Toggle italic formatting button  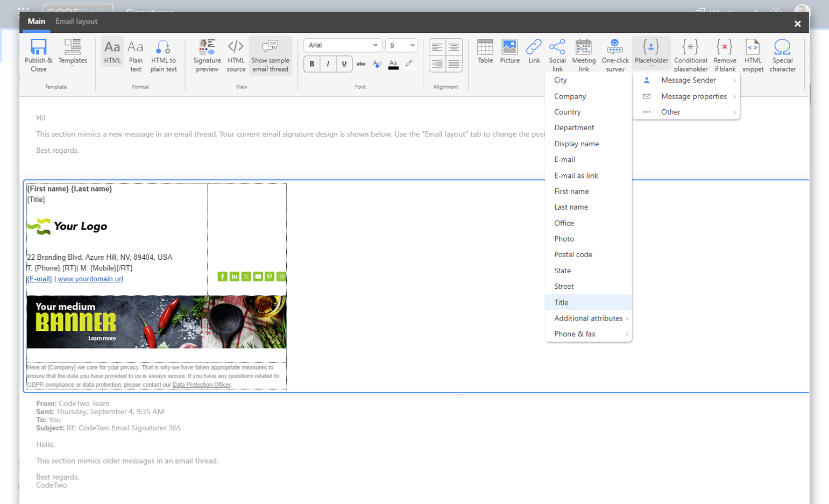[328, 64]
